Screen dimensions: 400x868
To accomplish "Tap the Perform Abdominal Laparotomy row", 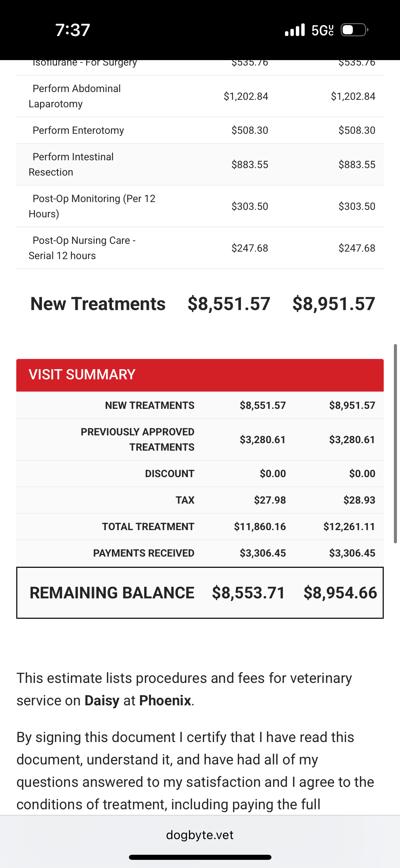I will pyautogui.click(x=200, y=96).
